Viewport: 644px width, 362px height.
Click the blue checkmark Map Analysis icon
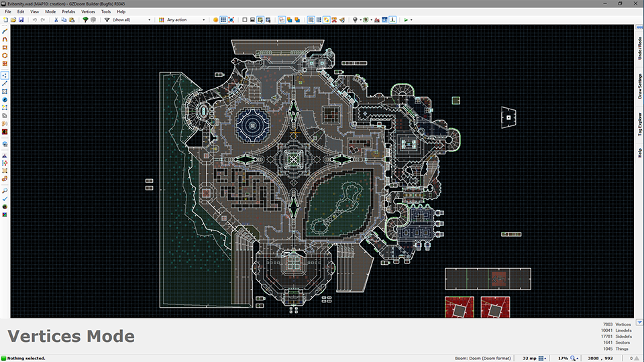click(x=5, y=199)
